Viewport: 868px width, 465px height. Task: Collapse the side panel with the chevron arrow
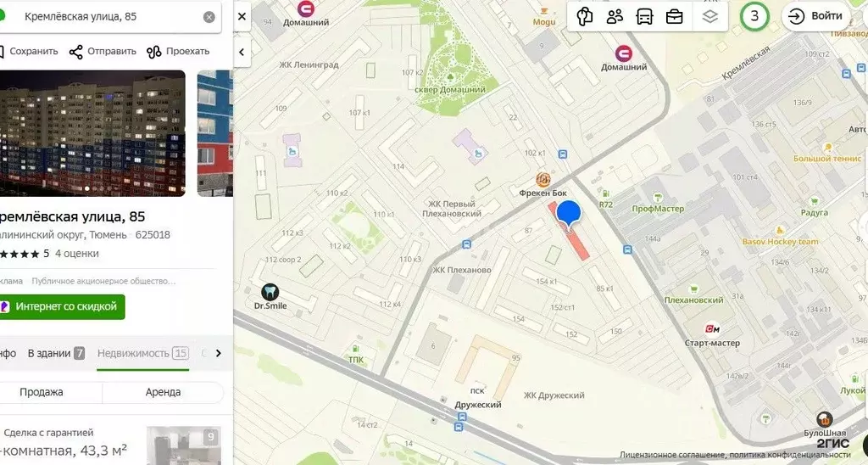(x=242, y=52)
